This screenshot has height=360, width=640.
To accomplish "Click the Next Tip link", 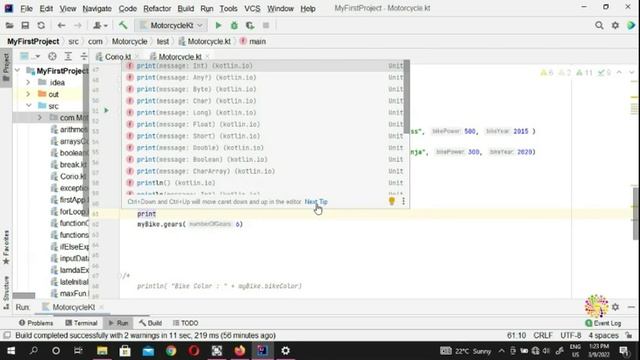I will click(x=316, y=202).
